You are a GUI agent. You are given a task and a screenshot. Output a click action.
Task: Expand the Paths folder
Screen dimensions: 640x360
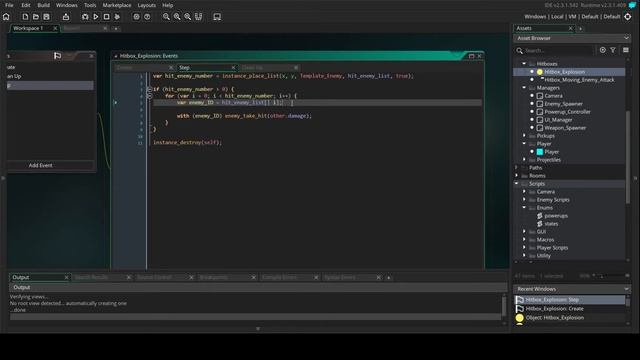point(517,167)
